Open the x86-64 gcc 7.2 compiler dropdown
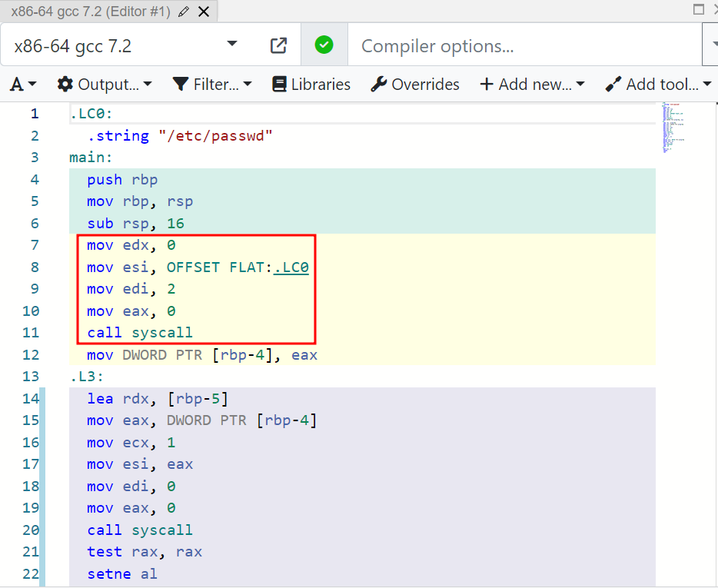This screenshot has height=588, width=718. 127,46
